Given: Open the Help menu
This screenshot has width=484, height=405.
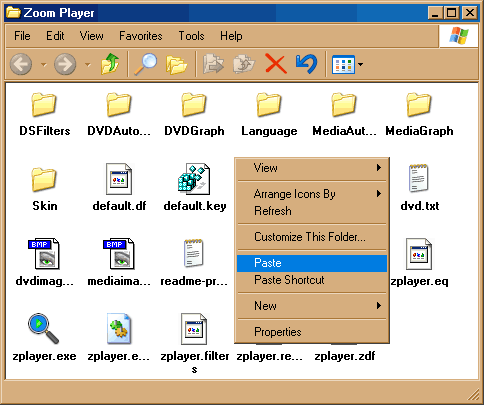Looking at the screenshot, I should point(231,36).
